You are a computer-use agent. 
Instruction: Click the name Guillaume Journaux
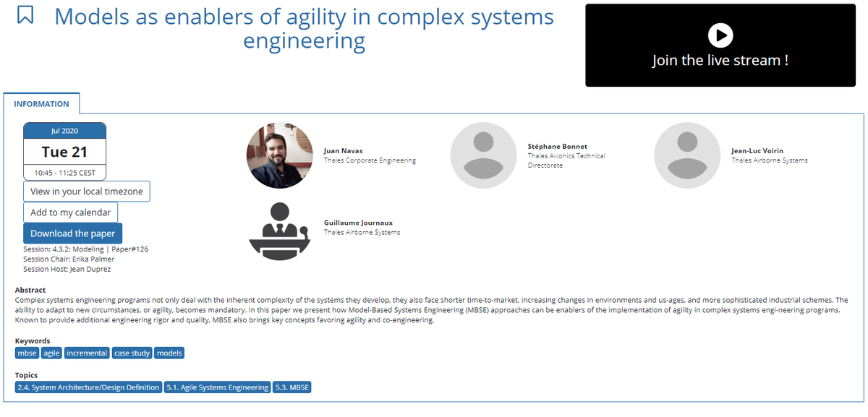[359, 223]
